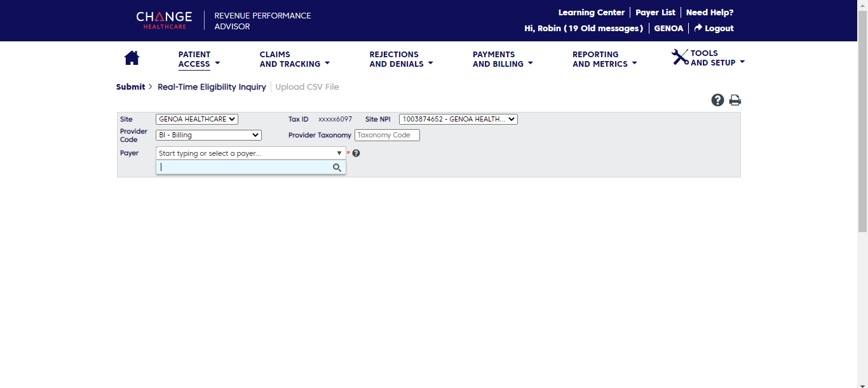
Task: Switch to Upload CSV File
Action: (307, 87)
